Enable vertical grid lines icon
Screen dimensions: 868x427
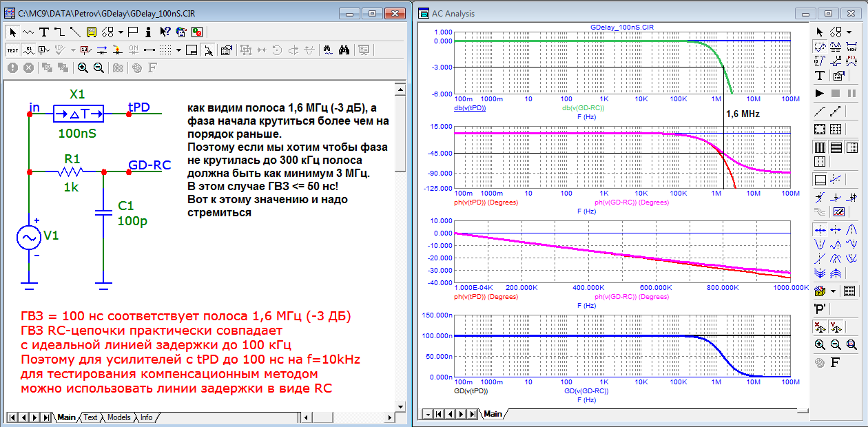tap(819, 147)
